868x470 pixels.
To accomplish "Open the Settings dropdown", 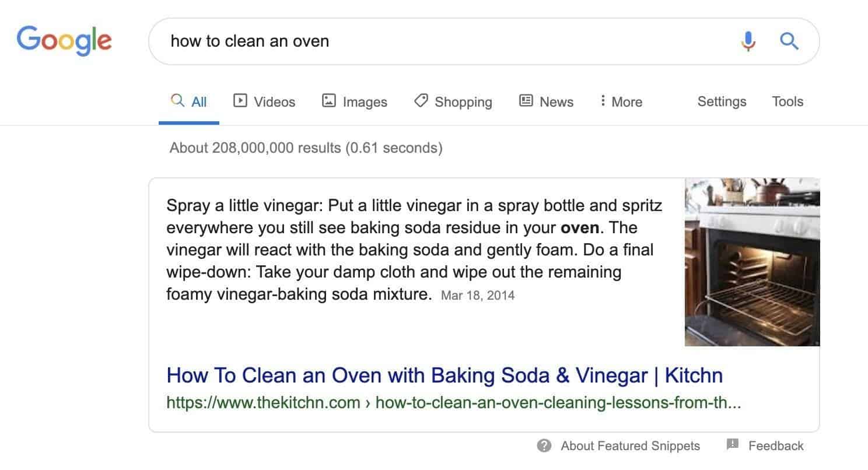I will (722, 101).
